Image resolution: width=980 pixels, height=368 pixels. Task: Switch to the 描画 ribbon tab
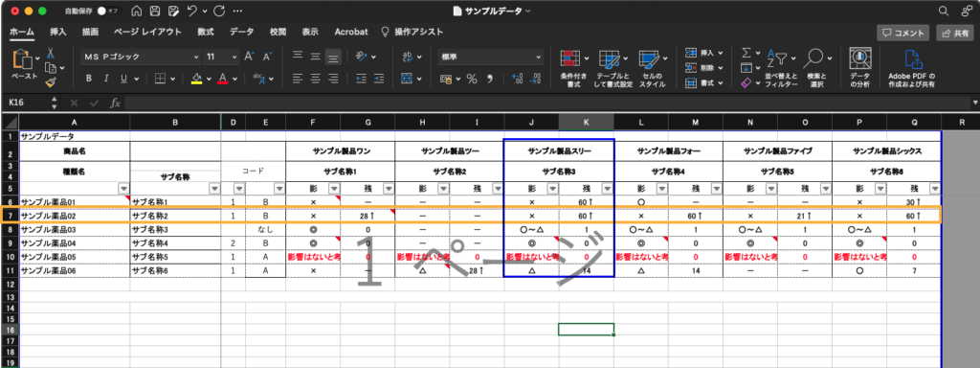(90, 32)
